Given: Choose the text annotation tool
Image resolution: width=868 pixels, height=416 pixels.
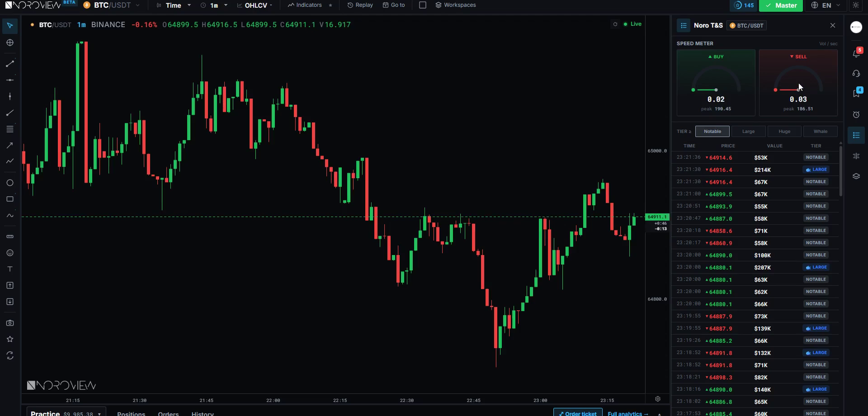Looking at the screenshot, I should (x=10, y=269).
